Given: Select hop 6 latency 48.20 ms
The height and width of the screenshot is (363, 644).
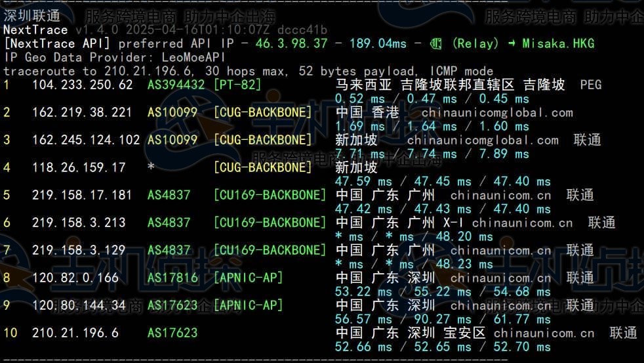Looking at the screenshot, I should [x=464, y=237].
